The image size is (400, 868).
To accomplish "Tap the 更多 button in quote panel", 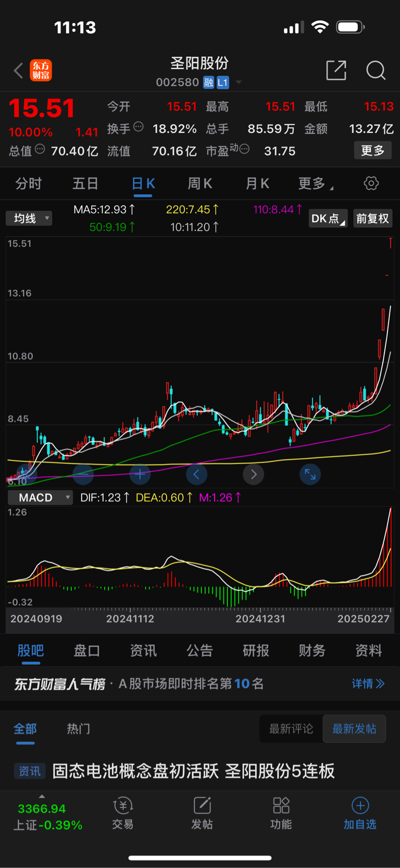I will 373,151.
